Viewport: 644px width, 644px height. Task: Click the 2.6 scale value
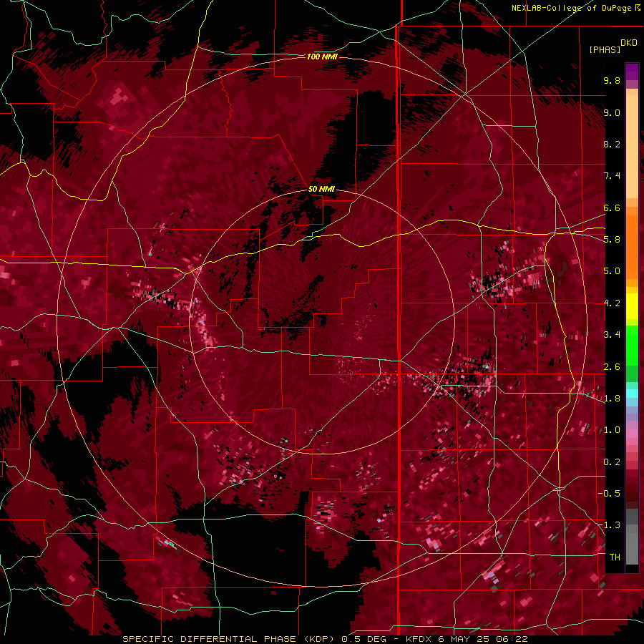612,367
